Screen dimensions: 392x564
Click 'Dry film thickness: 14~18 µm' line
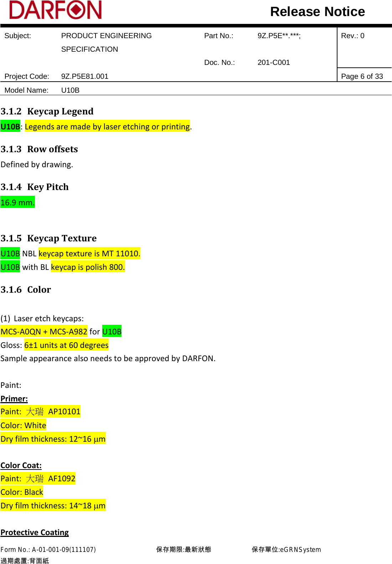[x=53, y=506]
